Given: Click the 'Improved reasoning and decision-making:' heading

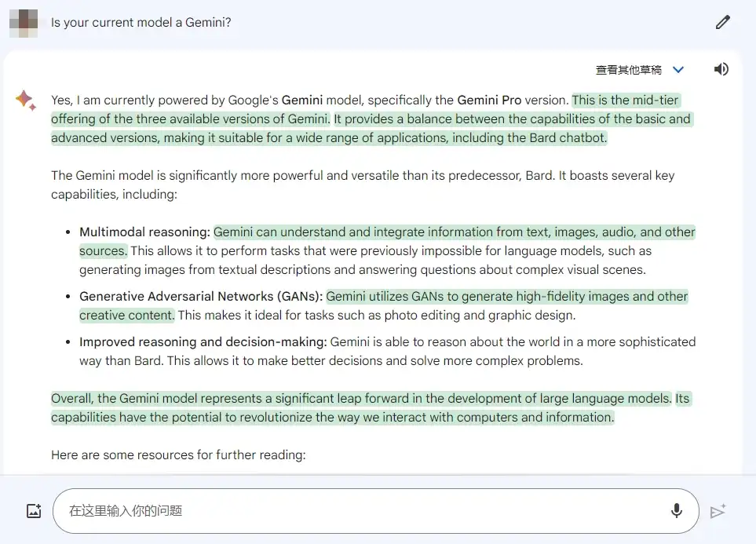Looking at the screenshot, I should tap(203, 342).
